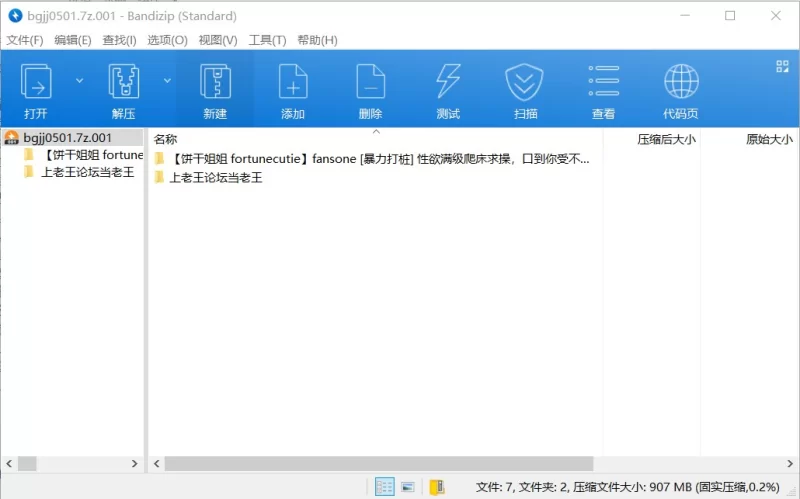Image resolution: width=800 pixels, height=499 pixels.
Task: Click the yellow archive status bar icon
Action: (437, 487)
